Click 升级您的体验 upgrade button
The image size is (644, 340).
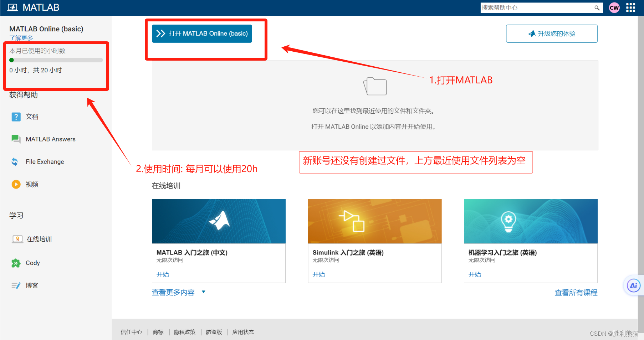[552, 34]
